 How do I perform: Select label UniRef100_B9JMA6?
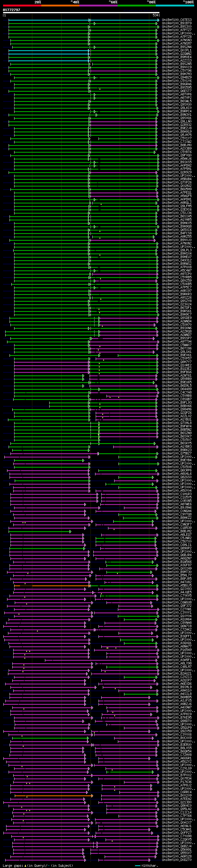click(176, 508)
